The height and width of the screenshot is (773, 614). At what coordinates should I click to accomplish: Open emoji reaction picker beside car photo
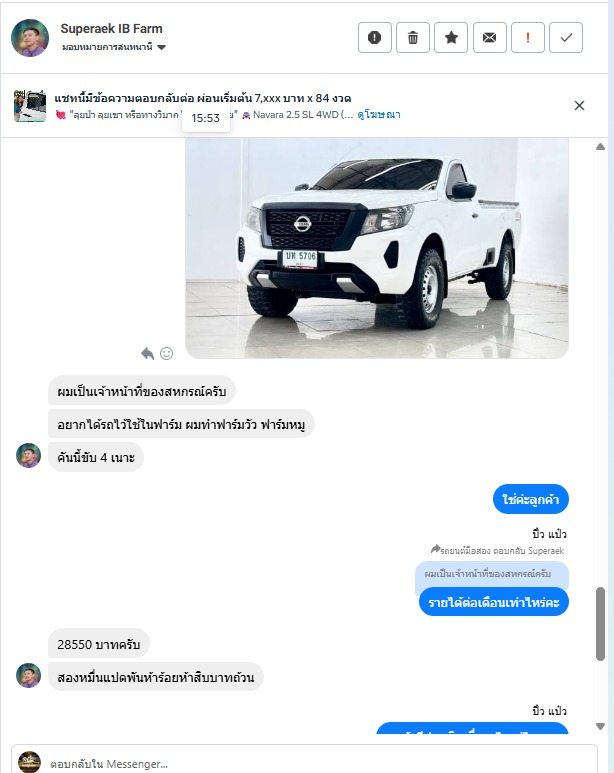tap(167, 353)
